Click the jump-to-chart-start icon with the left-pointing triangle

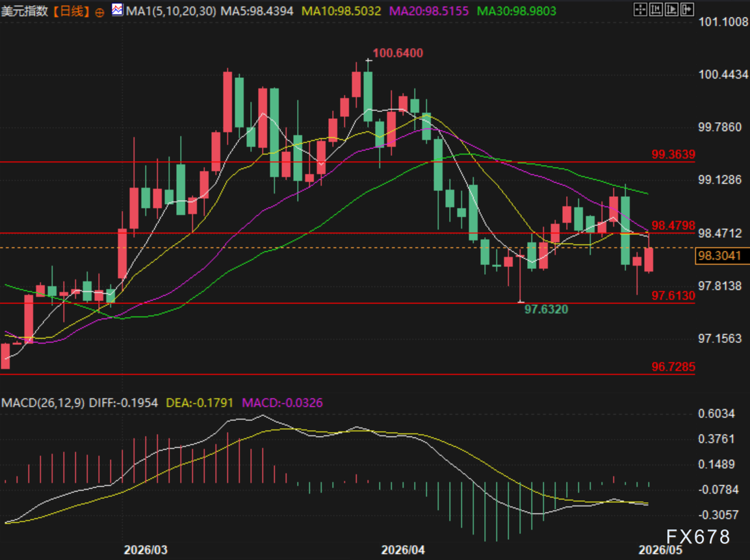[x=656, y=10]
